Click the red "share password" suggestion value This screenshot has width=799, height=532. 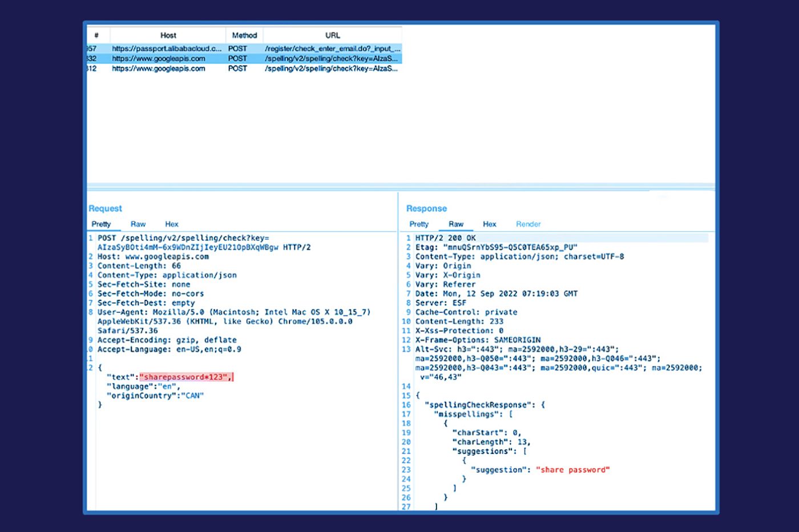point(573,470)
